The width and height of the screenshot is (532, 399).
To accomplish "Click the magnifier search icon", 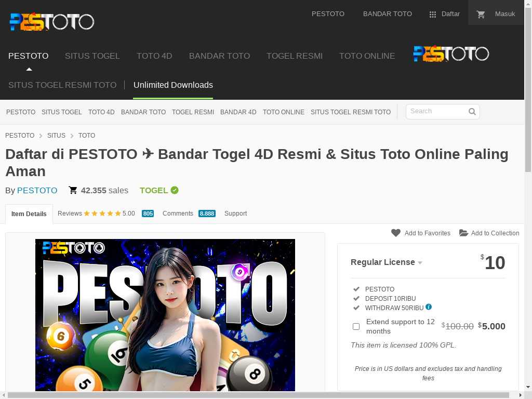I will coord(472,111).
